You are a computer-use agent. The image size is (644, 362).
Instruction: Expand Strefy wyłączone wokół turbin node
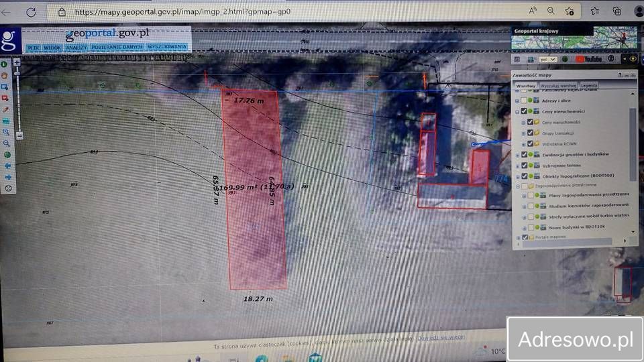coord(524,217)
